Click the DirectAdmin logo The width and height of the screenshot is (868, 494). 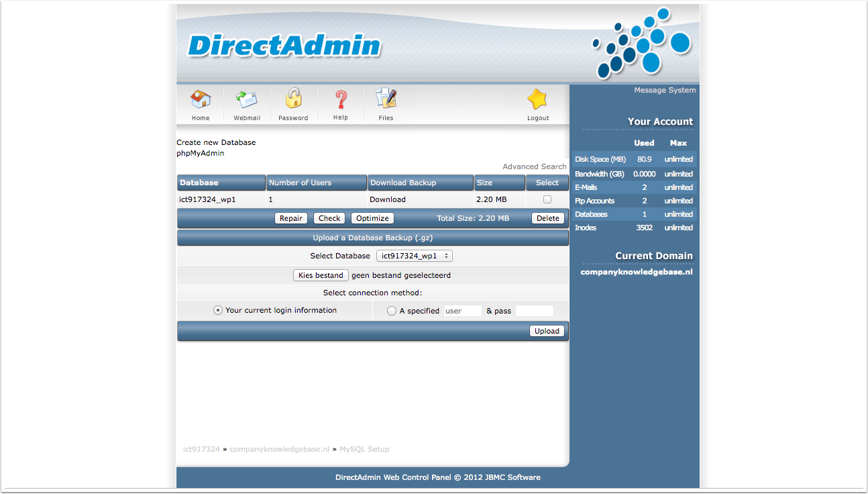[284, 46]
